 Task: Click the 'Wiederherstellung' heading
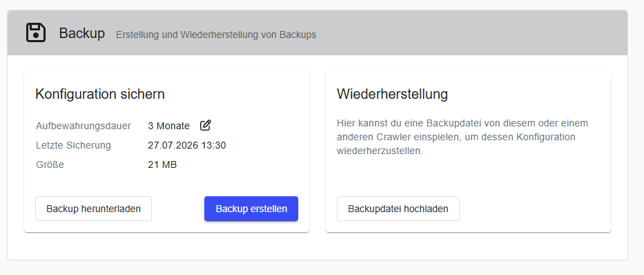(x=392, y=94)
